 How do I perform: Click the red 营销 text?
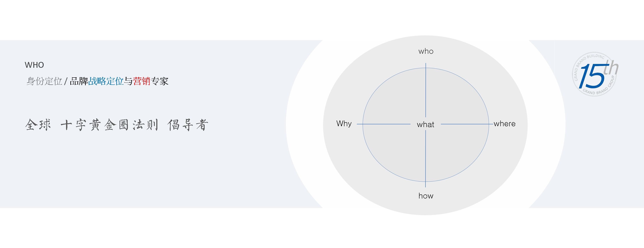(x=142, y=81)
